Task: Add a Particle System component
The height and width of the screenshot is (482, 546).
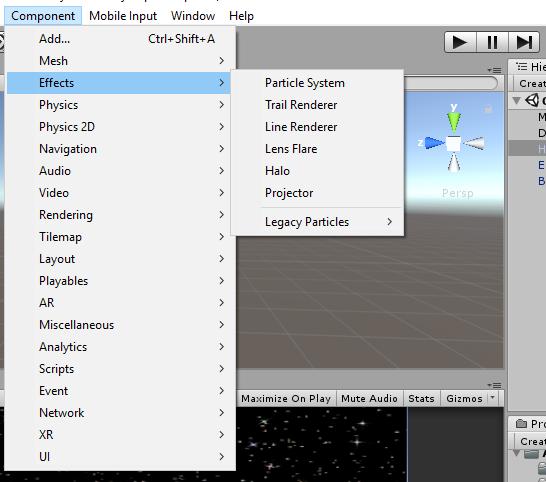Action: [x=318, y=83]
